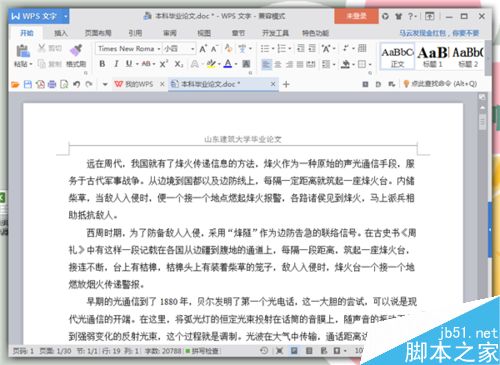This screenshot has width=500, height=365.
Task: Open the Review tab
Action: (170, 33)
